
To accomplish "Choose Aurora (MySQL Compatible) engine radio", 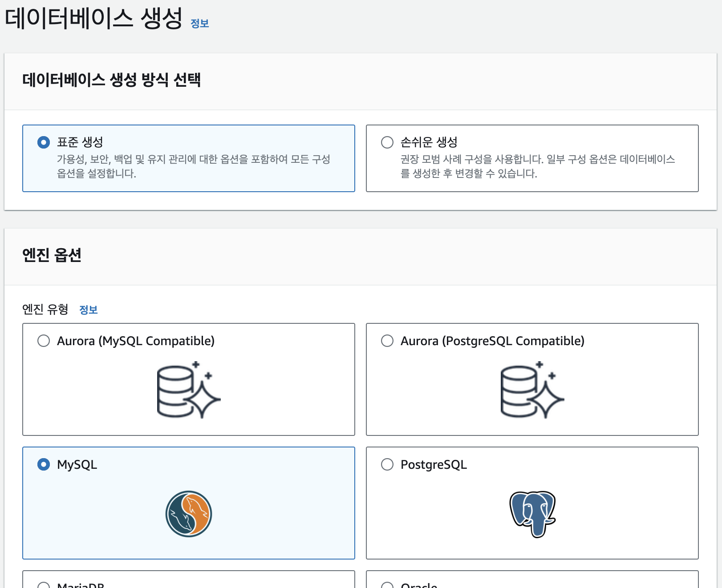I will point(44,341).
